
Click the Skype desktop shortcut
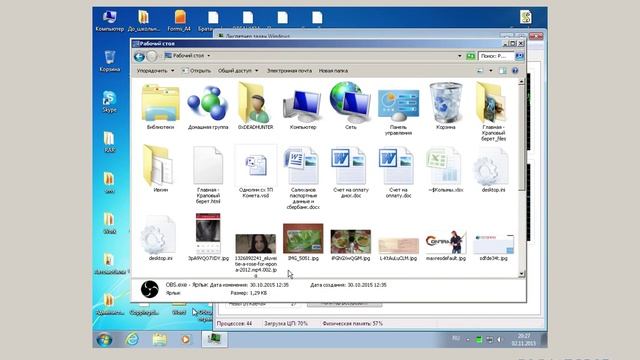point(109,102)
